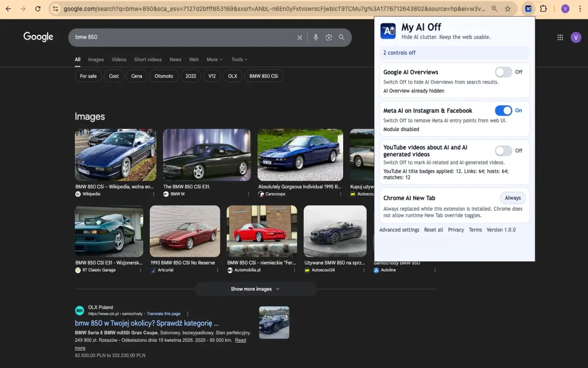The image size is (588, 368).
Task: Click the Always button for Chrome AI New Tab
Action: click(x=513, y=198)
